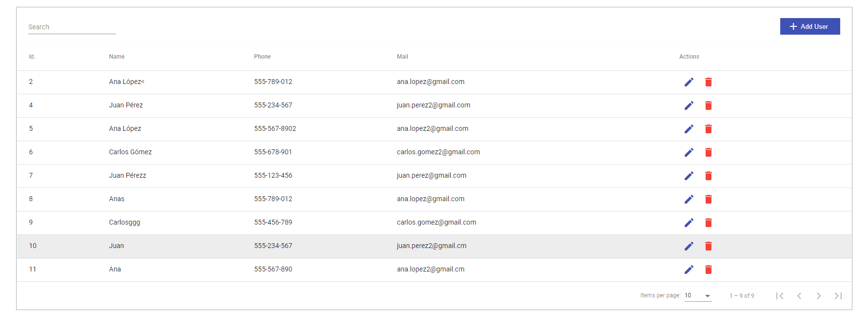
Task: Go to the previous page arrow
Action: 799,296
